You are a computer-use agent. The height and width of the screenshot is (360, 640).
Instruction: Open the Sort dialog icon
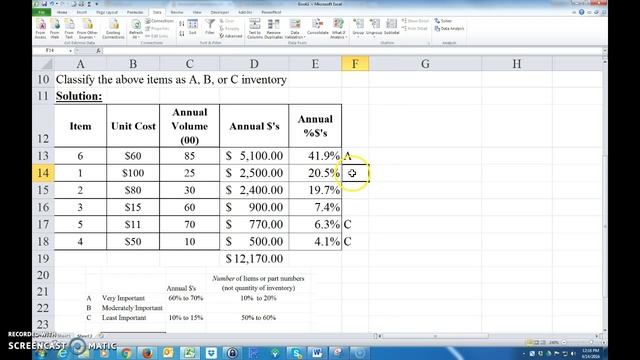pyautogui.click(x=193, y=27)
